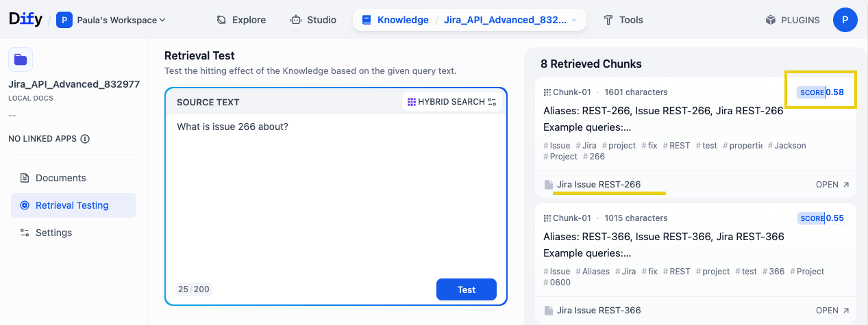Open the PLUGINS page

pyautogui.click(x=792, y=20)
